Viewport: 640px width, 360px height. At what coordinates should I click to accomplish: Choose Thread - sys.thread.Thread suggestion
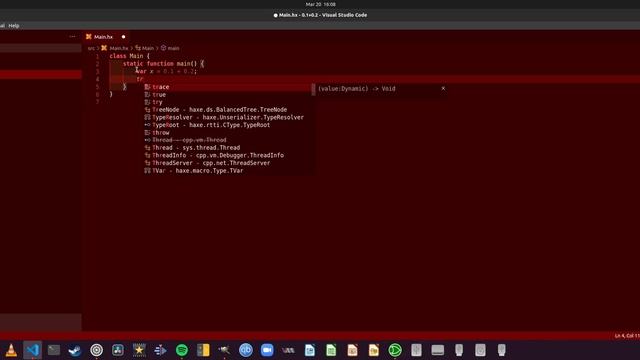(229, 148)
